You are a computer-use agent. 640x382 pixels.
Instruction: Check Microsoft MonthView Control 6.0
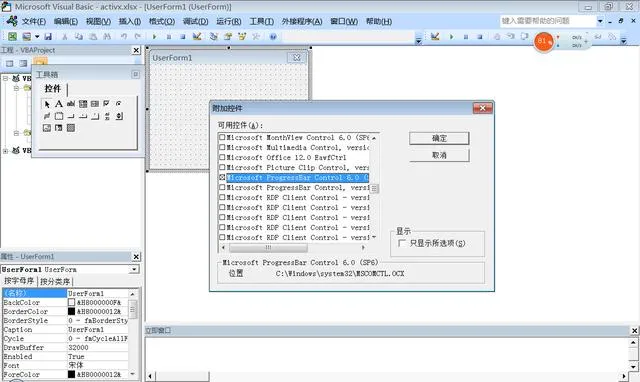coord(222,137)
